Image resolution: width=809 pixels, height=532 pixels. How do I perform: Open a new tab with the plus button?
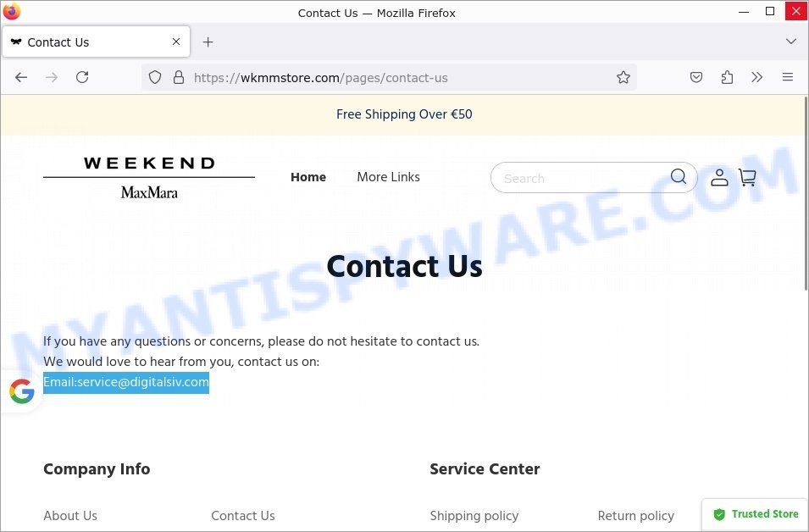(x=208, y=42)
